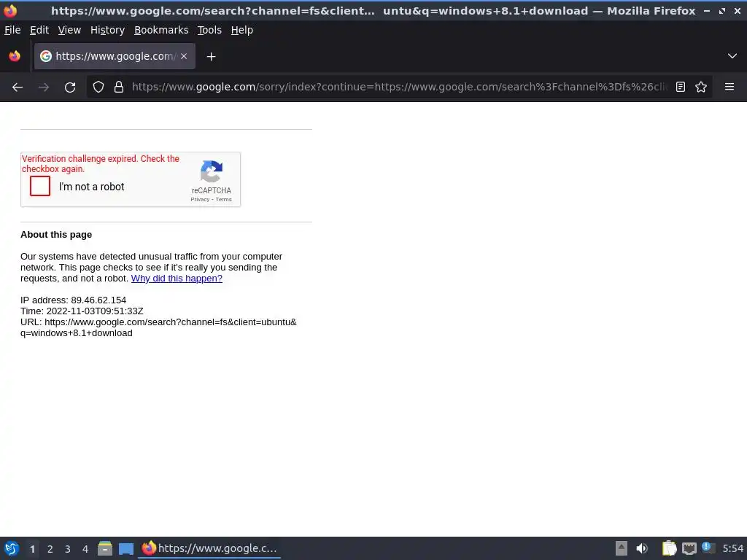This screenshot has height=560, width=747.
Task: Click the reCAPTCHA logo icon
Action: (212, 171)
